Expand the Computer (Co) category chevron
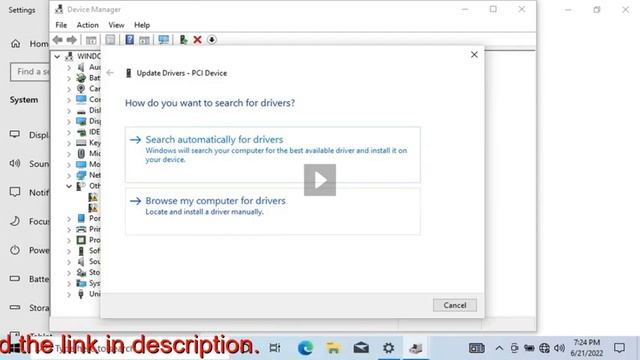640x360 pixels. pos(69,99)
